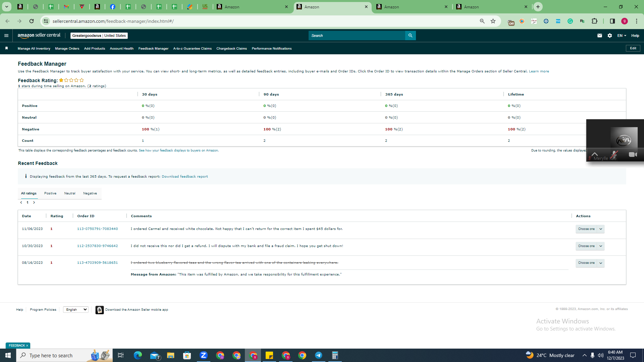Select the All ratings tab

point(29,193)
